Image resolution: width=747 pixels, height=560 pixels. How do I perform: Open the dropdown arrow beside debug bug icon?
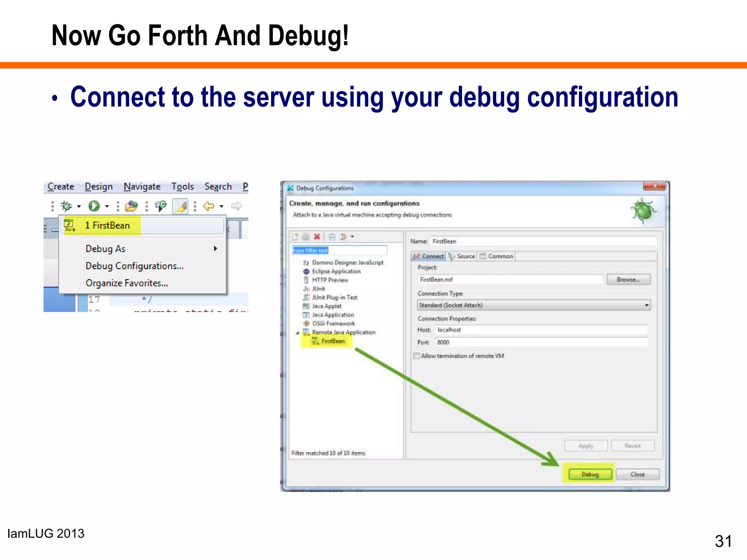[x=79, y=207]
